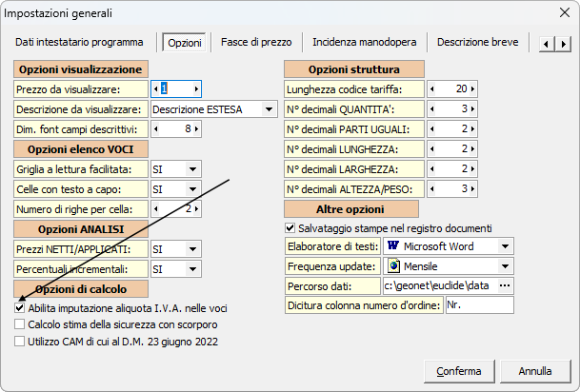Disable Abilita imputazione aliquota I.V.A. checkbox
Image resolution: width=580 pixels, height=392 pixels.
(21, 308)
